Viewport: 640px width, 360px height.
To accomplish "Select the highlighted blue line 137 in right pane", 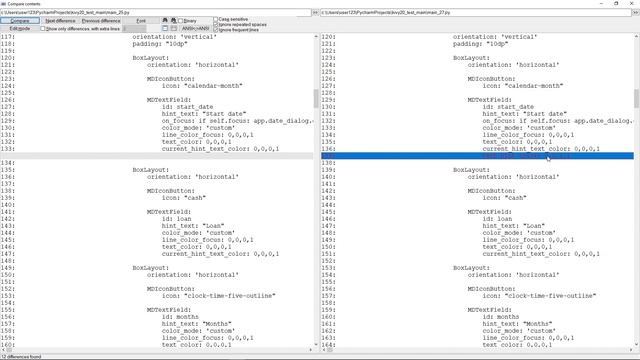I will [477, 156].
